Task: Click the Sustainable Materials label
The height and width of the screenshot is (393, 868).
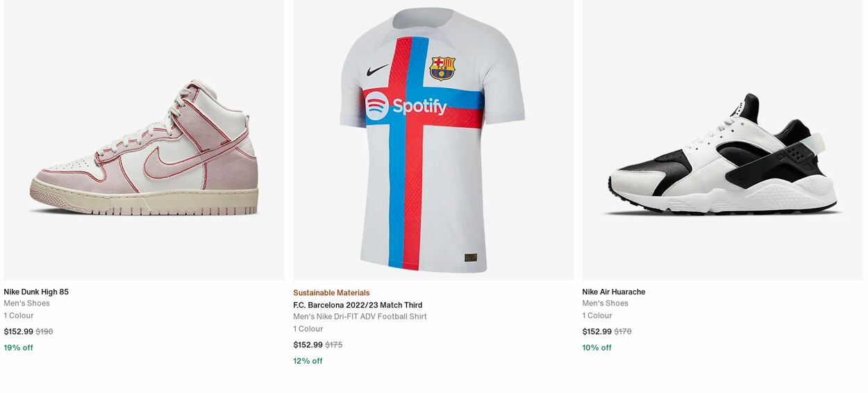Action: click(x=331, y=293)
